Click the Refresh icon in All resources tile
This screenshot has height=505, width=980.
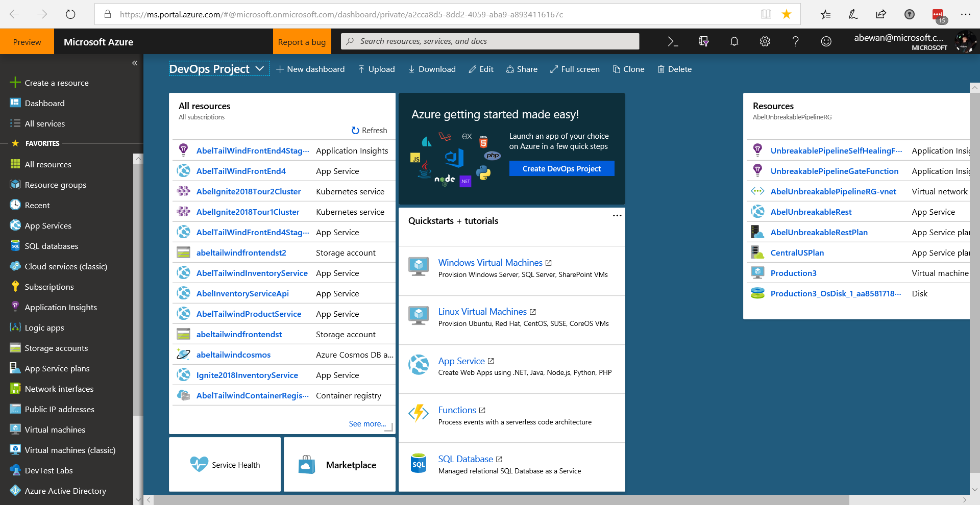click(355, 131)
